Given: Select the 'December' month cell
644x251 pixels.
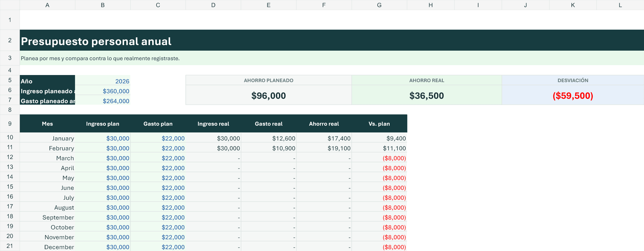Looking at the screenshot, I should pyautogui.click(x=48, y=246).
